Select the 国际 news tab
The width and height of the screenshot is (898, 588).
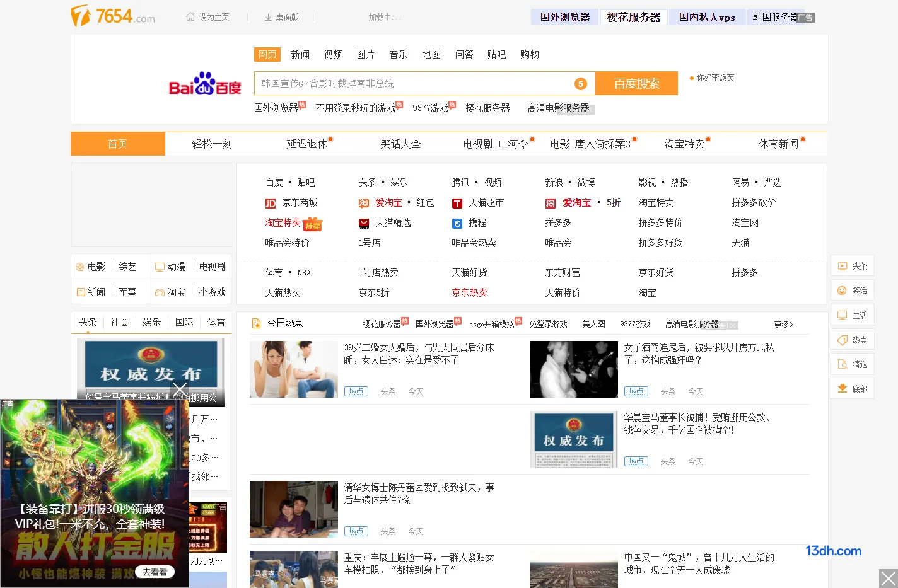(x=184, y=322)
